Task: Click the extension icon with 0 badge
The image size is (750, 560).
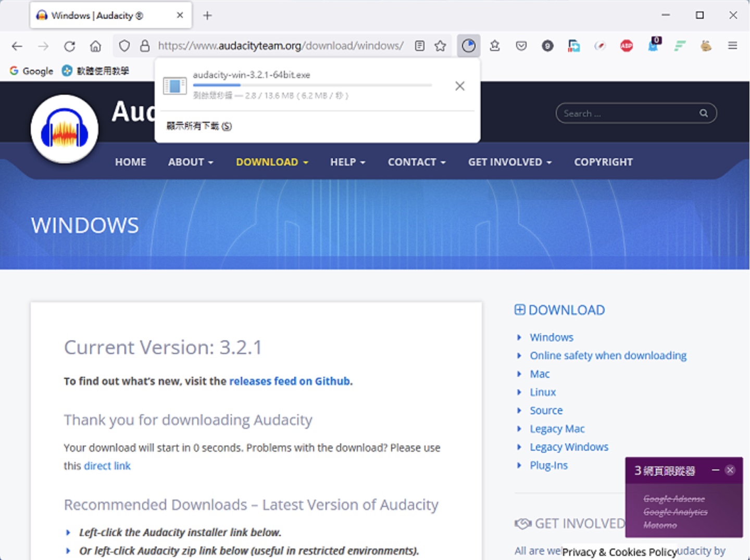Action: click(654, 45)
